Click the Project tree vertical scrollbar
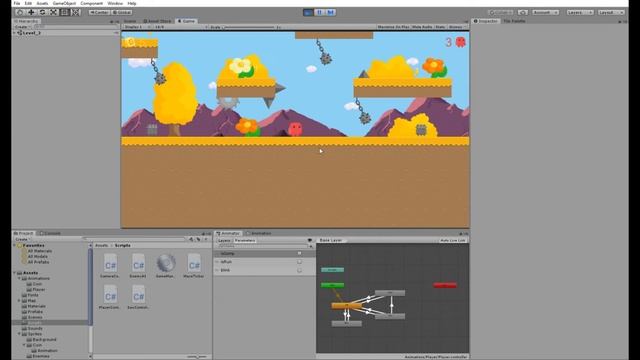Viewport: 640px width, 360px height. point(90,300)
